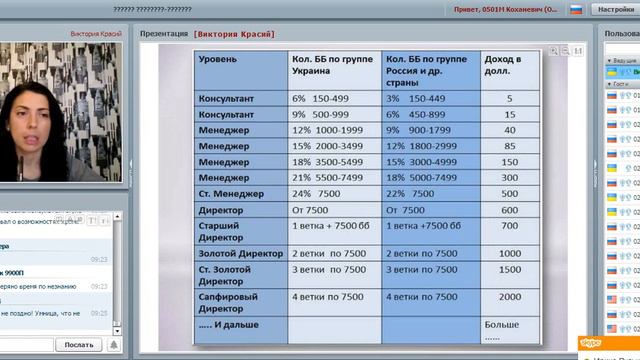Image resolution: width=640 pixels, height=360 pixels.
Task: Open Настройки settings button
Action: tap(616, 9)
